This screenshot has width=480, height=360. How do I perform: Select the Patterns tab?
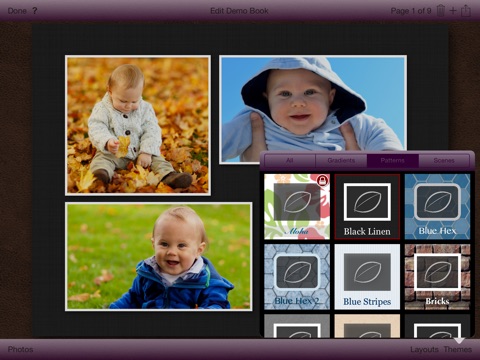[393, 161]
